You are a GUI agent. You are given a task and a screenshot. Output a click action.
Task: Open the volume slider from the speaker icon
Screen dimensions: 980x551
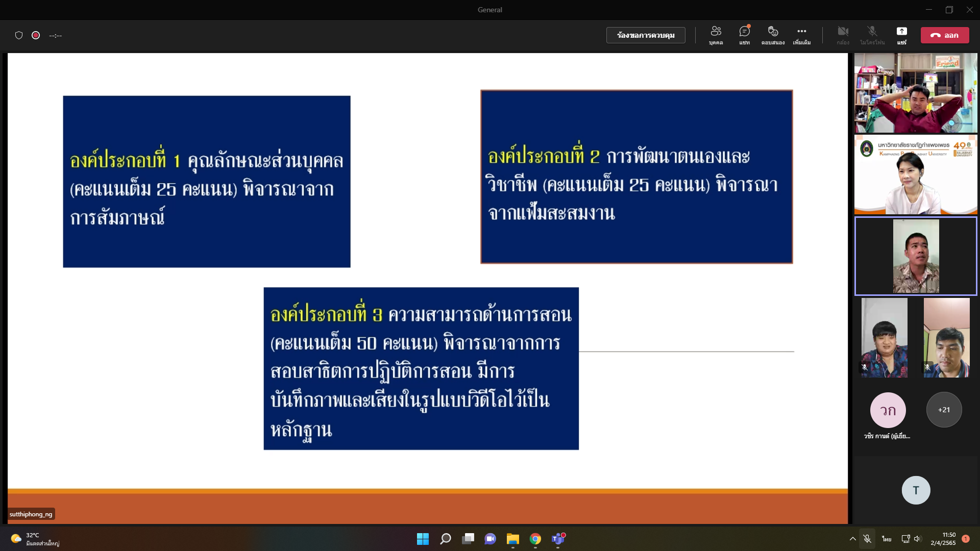pos(918,539)
